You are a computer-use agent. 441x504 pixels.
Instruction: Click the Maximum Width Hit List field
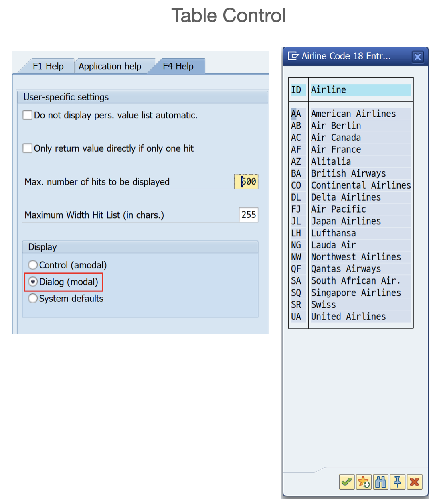(x=249, y=215)
